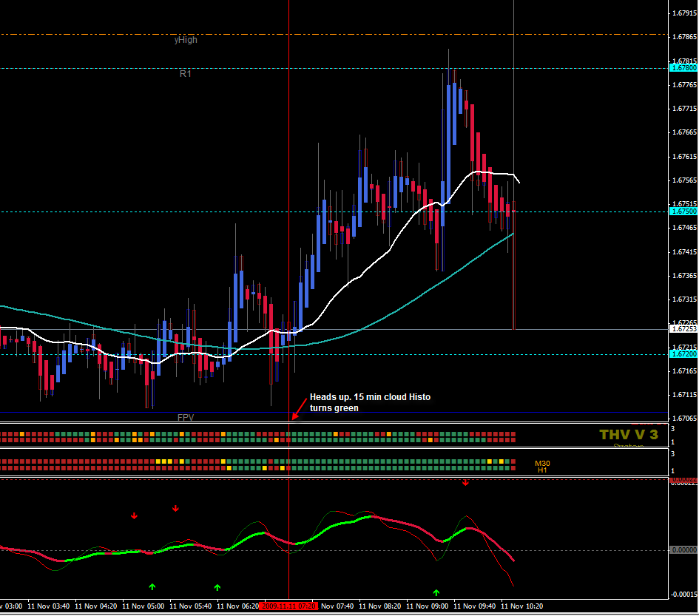Click the FPV level label
This screenshot has width=699, height=616.
pyautogui.click(x=186, y=418)
